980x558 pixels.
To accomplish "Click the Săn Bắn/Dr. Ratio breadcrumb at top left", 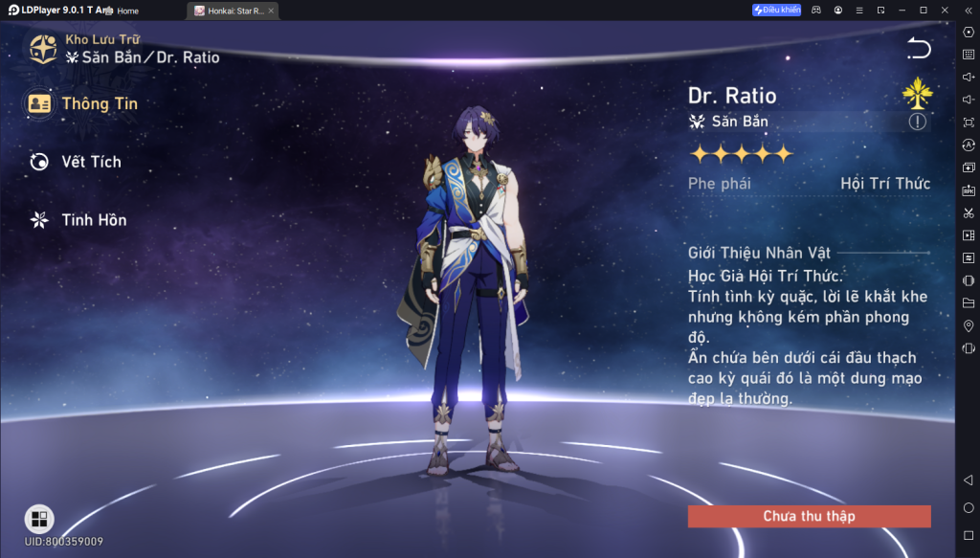I will [143, 57].
